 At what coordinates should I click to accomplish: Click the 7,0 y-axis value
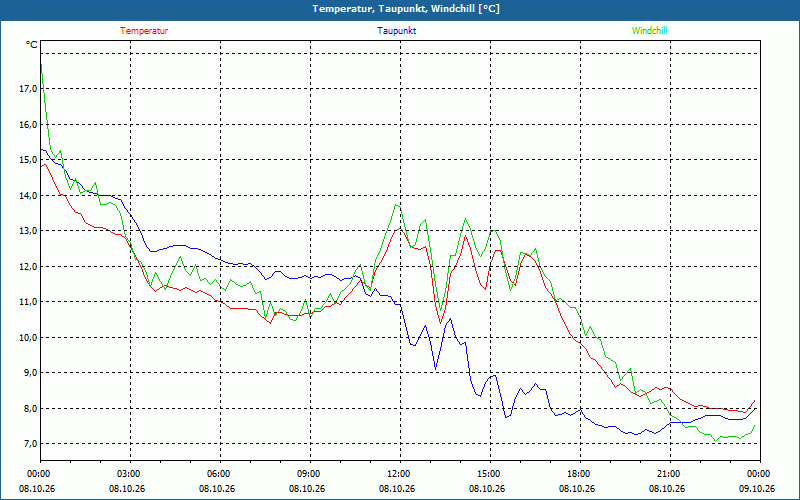[30, 443]
